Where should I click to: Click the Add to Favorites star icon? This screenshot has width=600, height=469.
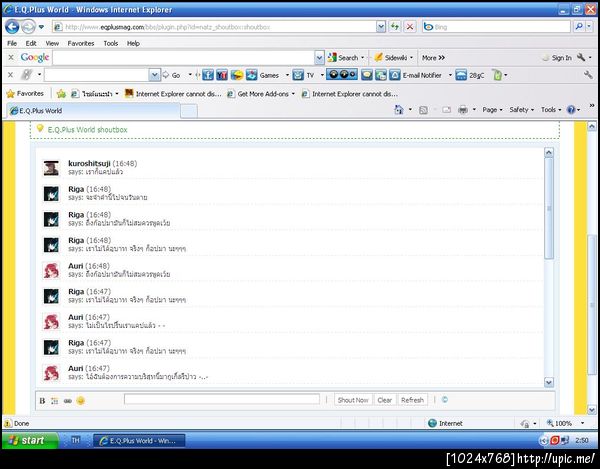[61, 94]
